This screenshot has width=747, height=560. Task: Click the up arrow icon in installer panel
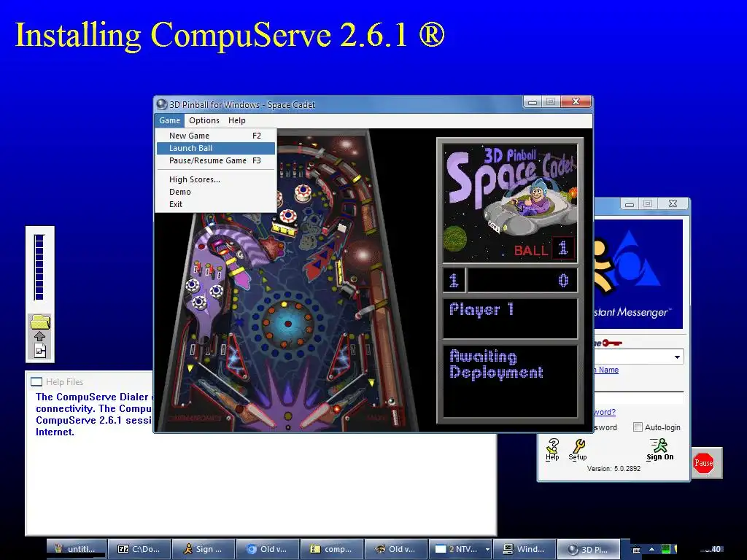(x=40, y=336)
